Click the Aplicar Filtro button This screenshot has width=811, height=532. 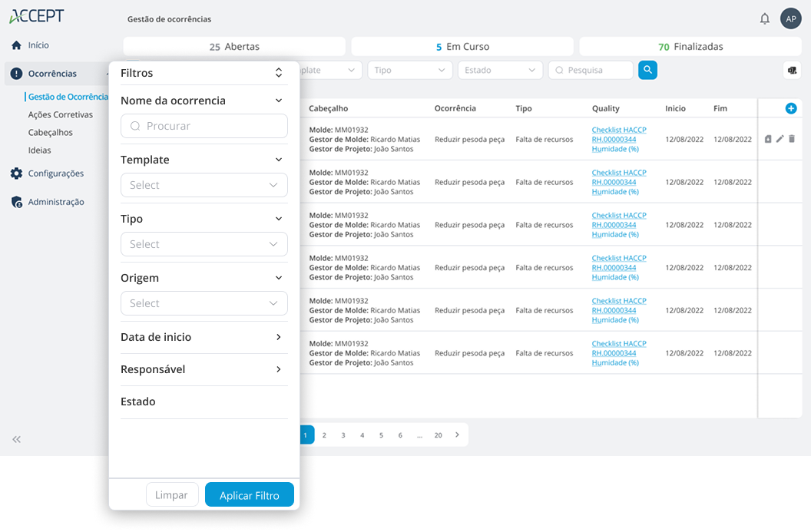click(x=250, y=495)
